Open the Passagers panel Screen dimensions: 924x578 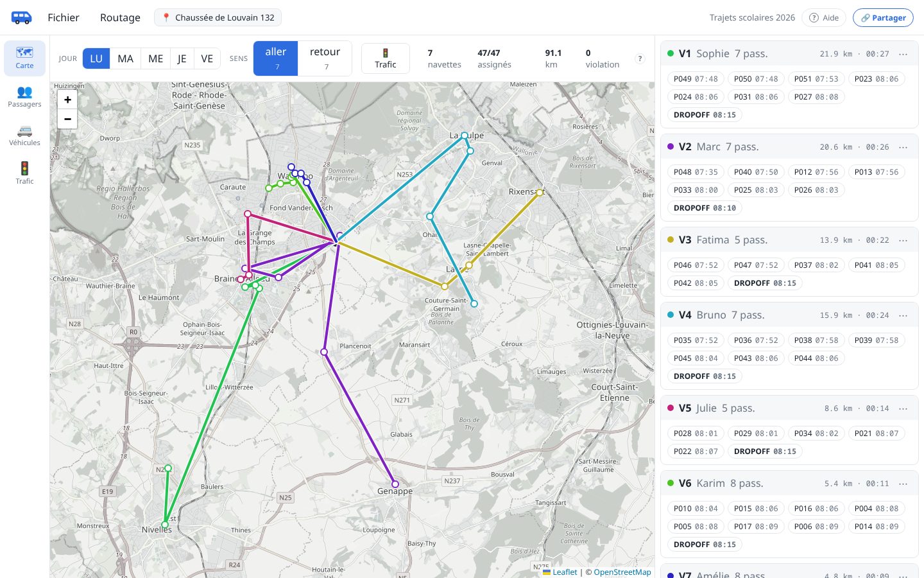click(x=24, y=97)
